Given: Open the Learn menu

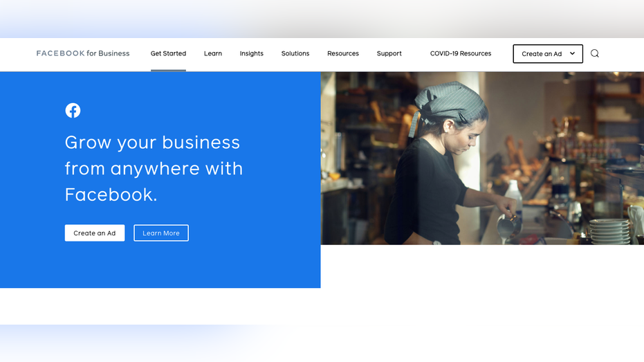Looking at the screenshot, I should click(x=213, y=53).
